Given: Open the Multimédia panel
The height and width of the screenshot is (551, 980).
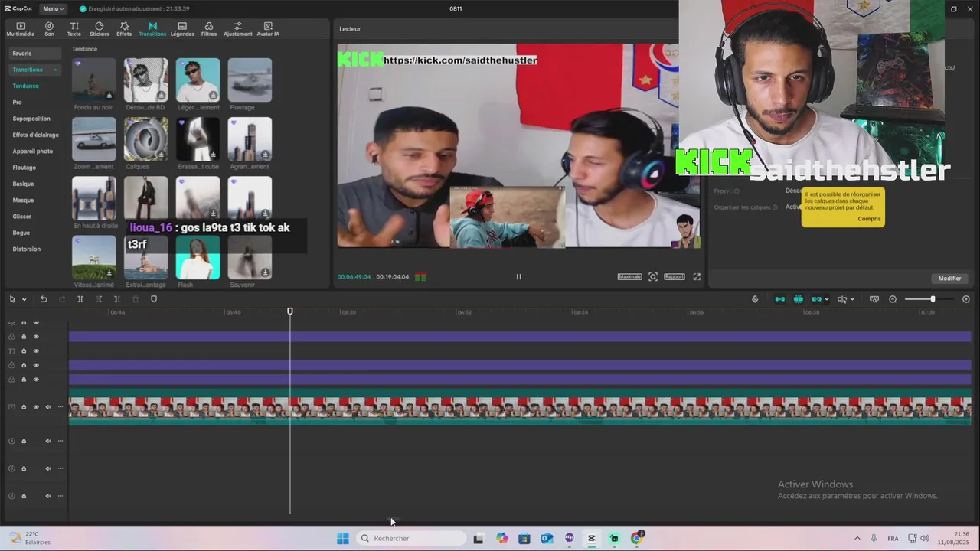Looking at the screenshot, I should [21, 29].
